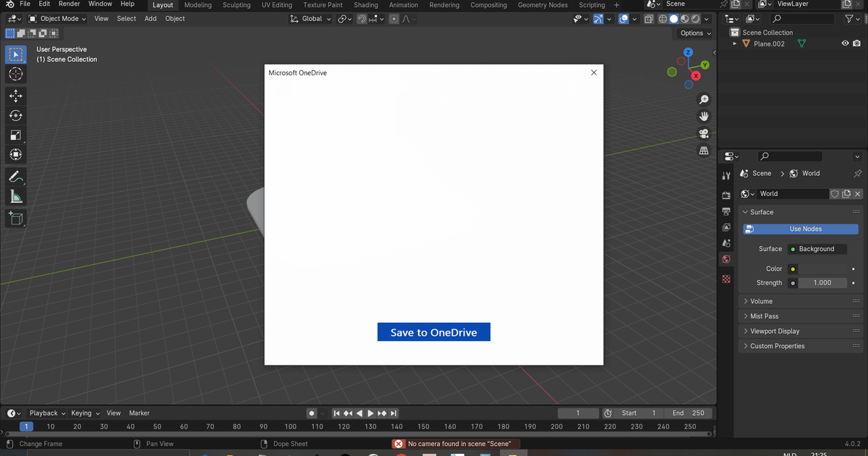
Task: Toggle the Use Nodes button
Action: [801, 229]
